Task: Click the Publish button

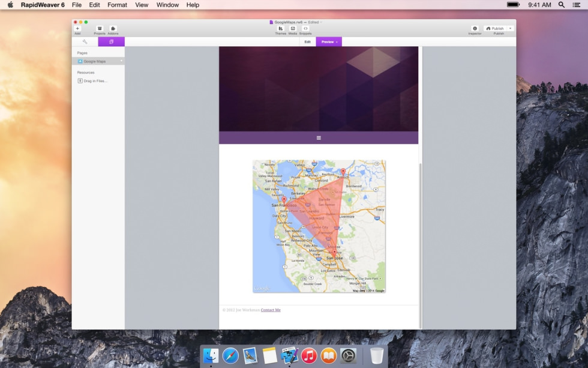Action: [496, 28]
